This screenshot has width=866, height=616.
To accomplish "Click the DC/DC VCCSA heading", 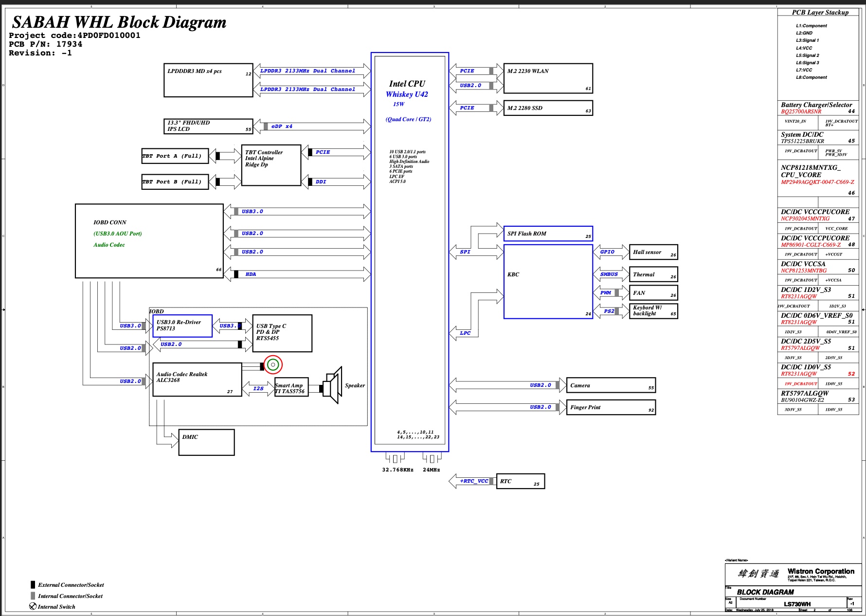I will point(803,264).
